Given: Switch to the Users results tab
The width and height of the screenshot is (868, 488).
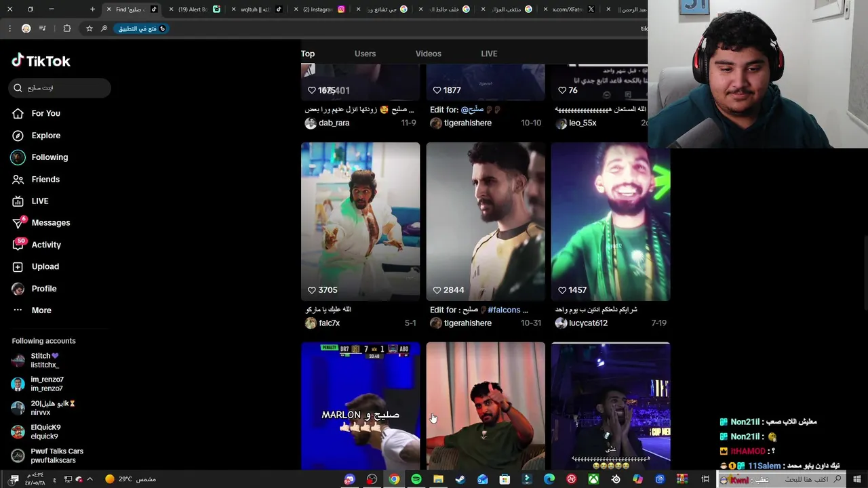Looking at the screenshot, I should pos(365,54).
